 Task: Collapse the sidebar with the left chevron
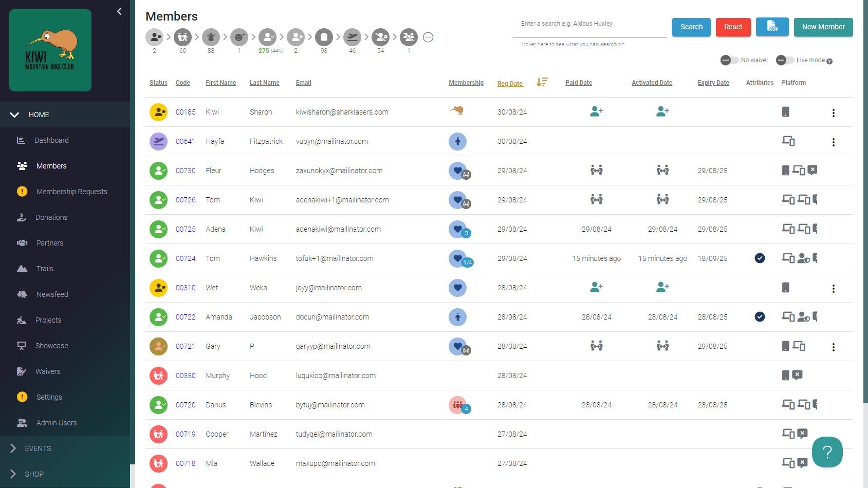[119, 11]
